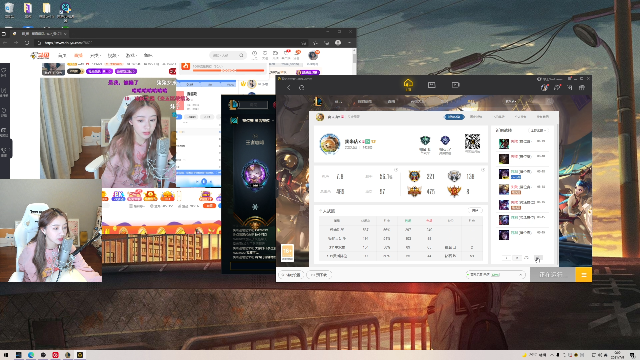Select the highlighted blue tab on the profile page

(454, 117)
